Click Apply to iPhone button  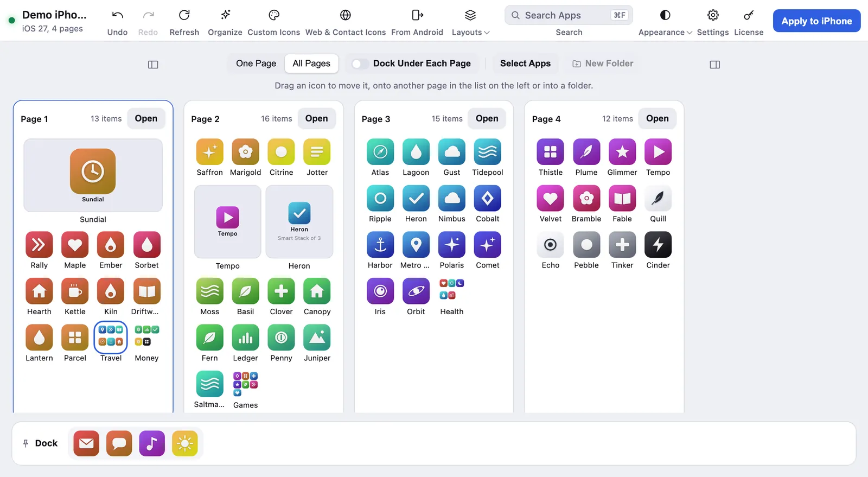[816, 21]
